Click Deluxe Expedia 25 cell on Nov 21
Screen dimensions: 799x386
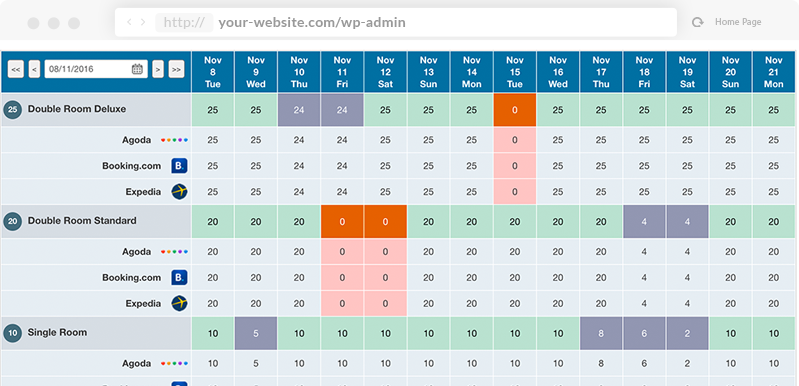[x=774, y=192]
